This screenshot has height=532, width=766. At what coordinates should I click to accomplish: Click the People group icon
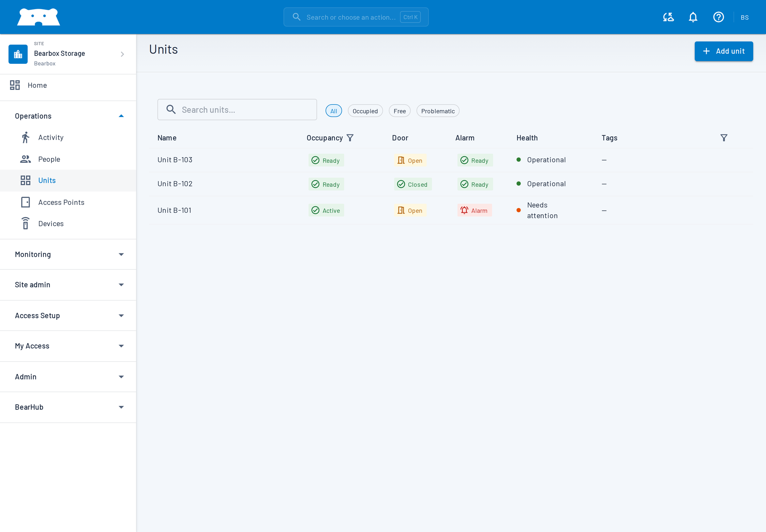26,159
